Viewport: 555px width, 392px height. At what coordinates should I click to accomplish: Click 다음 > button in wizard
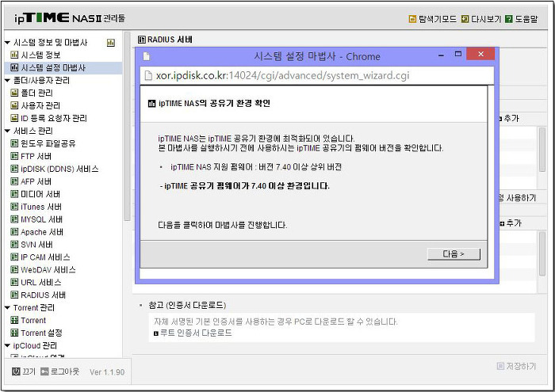(454, 254)
